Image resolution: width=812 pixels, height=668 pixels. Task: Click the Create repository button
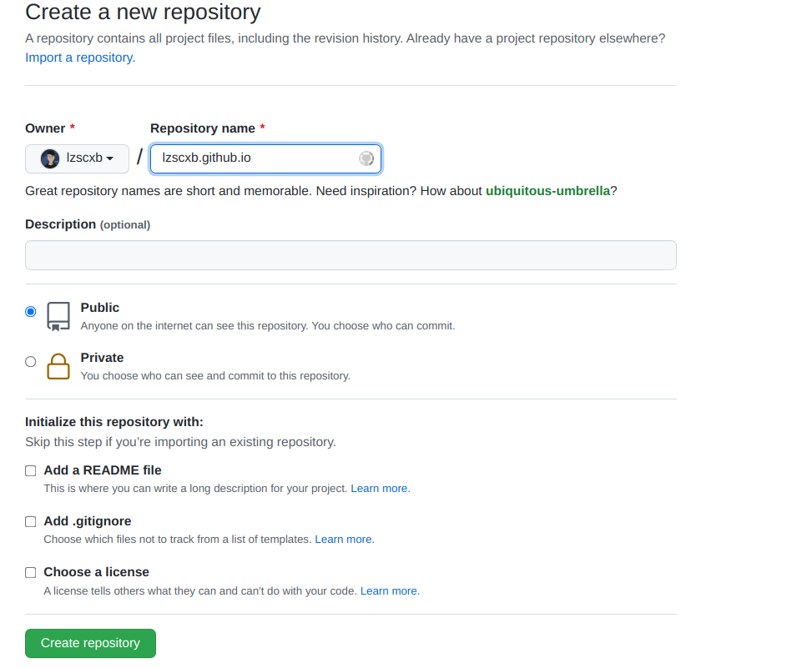coord(90,643)
